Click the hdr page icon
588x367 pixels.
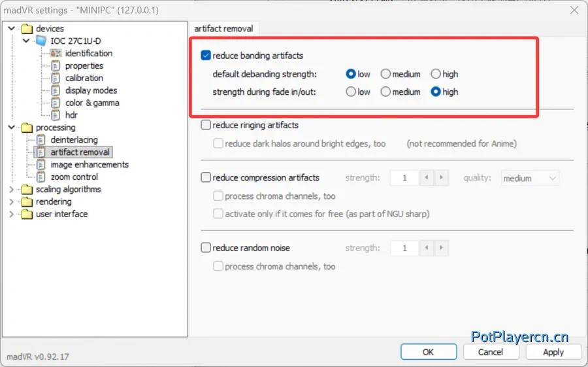point(56,116)
